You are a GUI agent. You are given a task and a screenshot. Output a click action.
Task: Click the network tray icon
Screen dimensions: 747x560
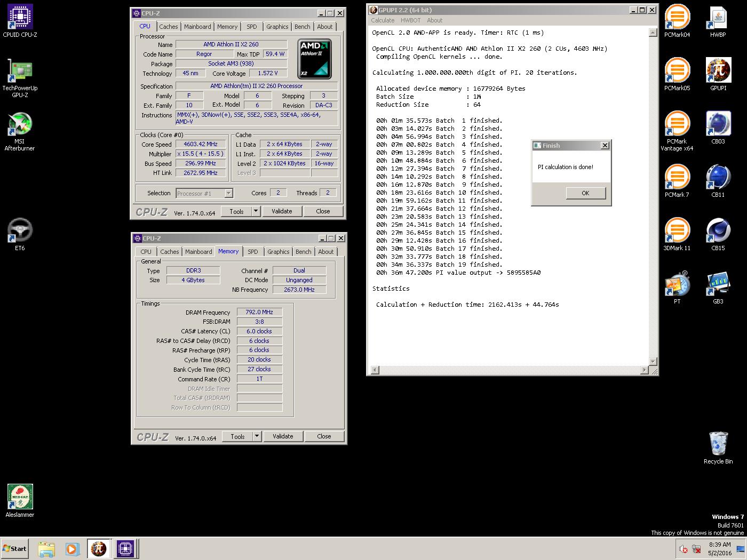pyautogui.click(x=696, y=549)
